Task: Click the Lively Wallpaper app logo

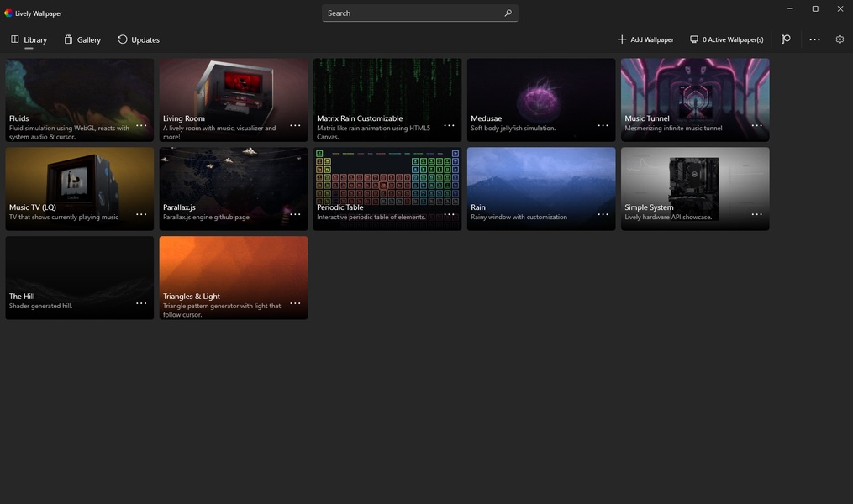Action: point(8,13)
